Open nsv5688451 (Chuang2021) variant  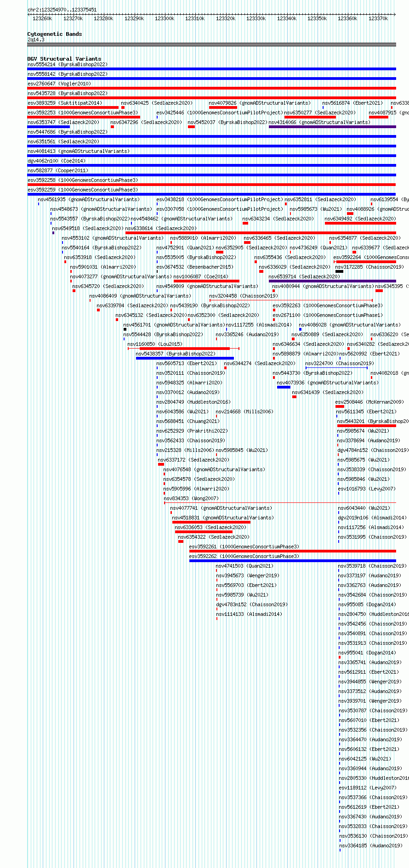click(x=188, y=422)
